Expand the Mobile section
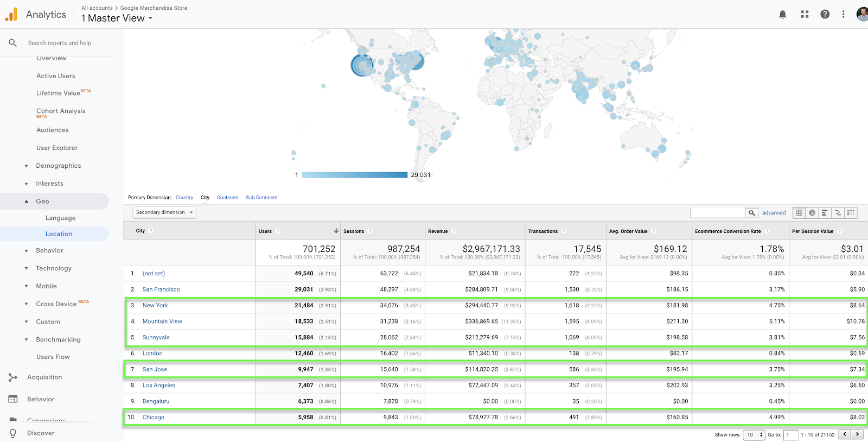Viewport: 868px width, 442px height. (26, 286)
